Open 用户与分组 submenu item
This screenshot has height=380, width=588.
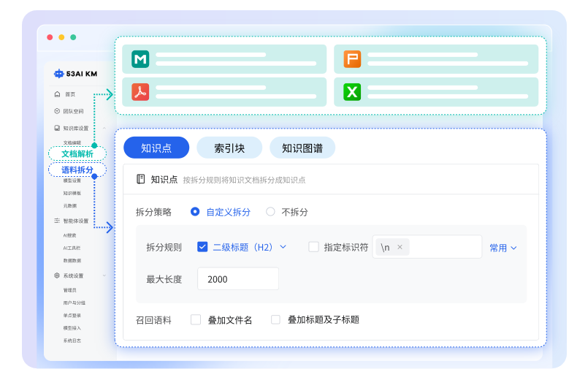(75, 303)
